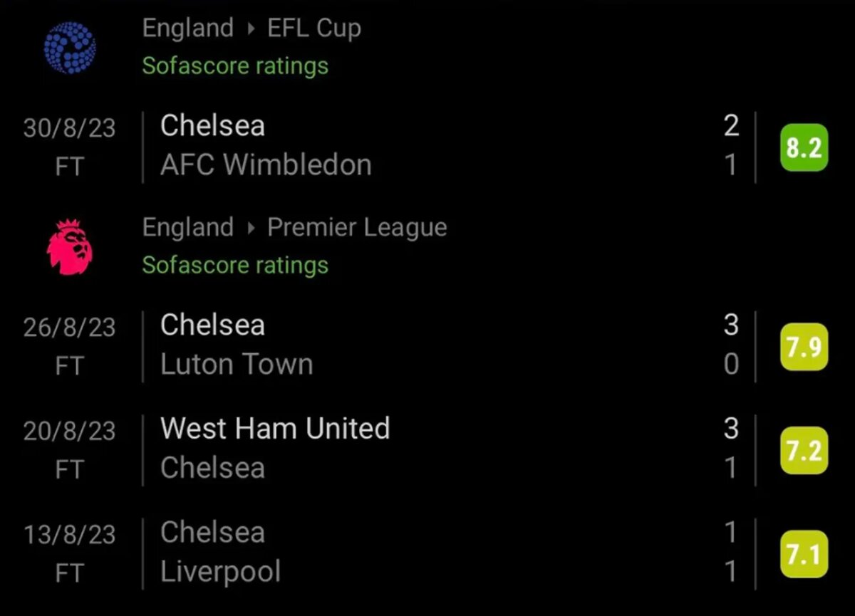
Task: Open the 7.2 rating badge
Action: click(804, 450)
